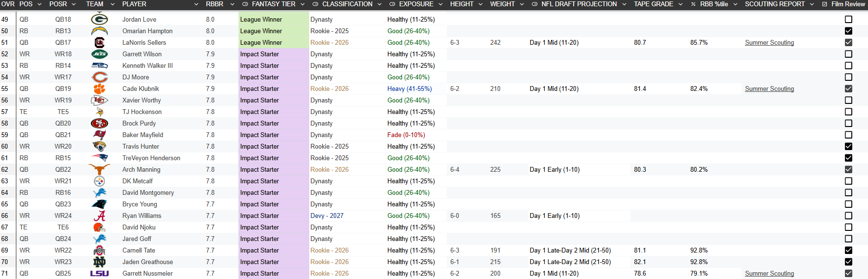Viewport: 868px width, 279px height.
Task: Check Film Review box for Jordan Love
Action: click(x=848, y=19)
